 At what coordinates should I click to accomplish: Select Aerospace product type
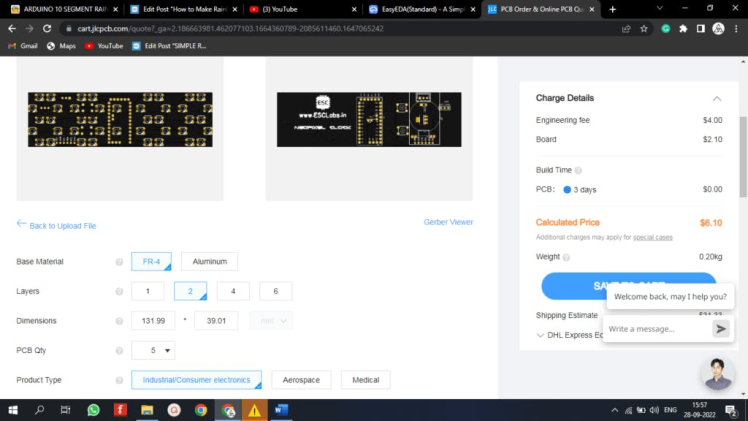(x=301, y=380)
